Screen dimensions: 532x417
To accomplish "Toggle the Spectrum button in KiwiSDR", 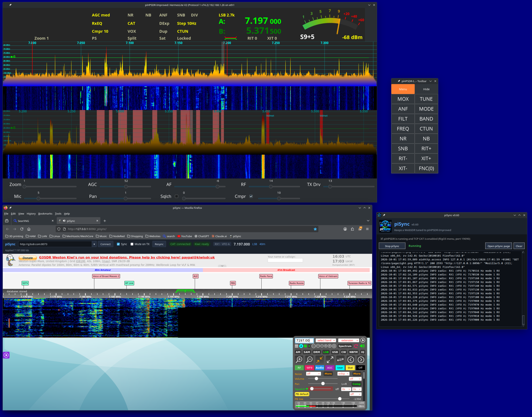I will click(x=345, y=346).
